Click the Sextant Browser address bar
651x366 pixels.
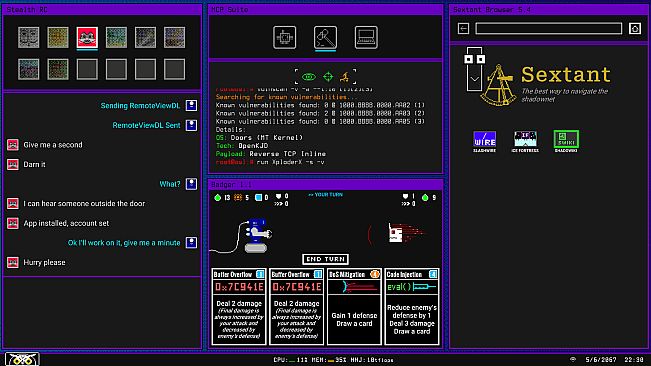(x=548, y=28)
